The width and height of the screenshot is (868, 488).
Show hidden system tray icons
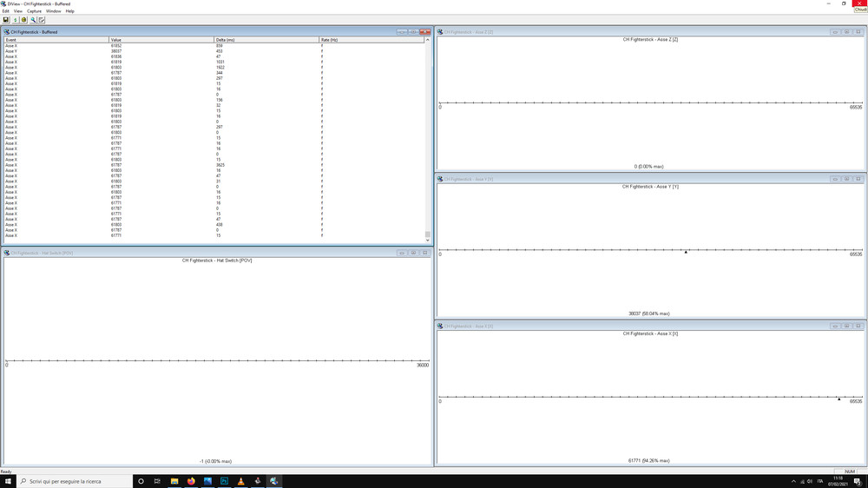[x=793, y=481]
